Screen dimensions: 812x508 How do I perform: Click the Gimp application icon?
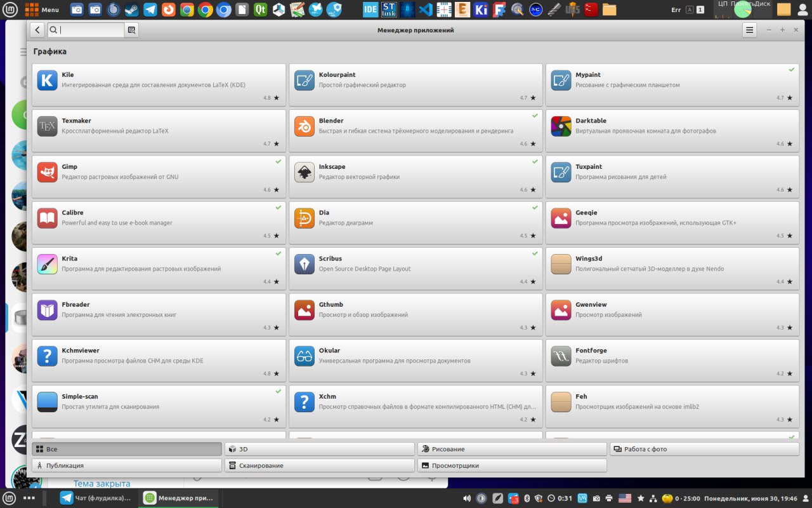point(48,172)
